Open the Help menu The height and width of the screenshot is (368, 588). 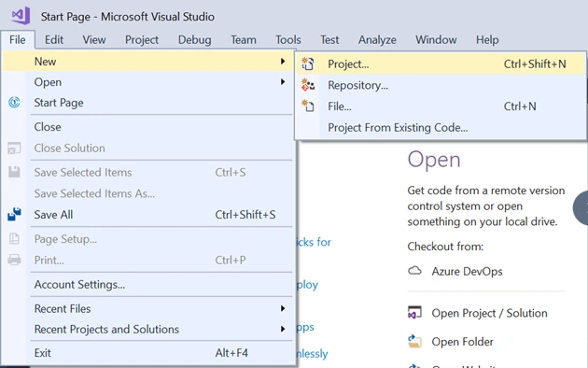[487, 40]
